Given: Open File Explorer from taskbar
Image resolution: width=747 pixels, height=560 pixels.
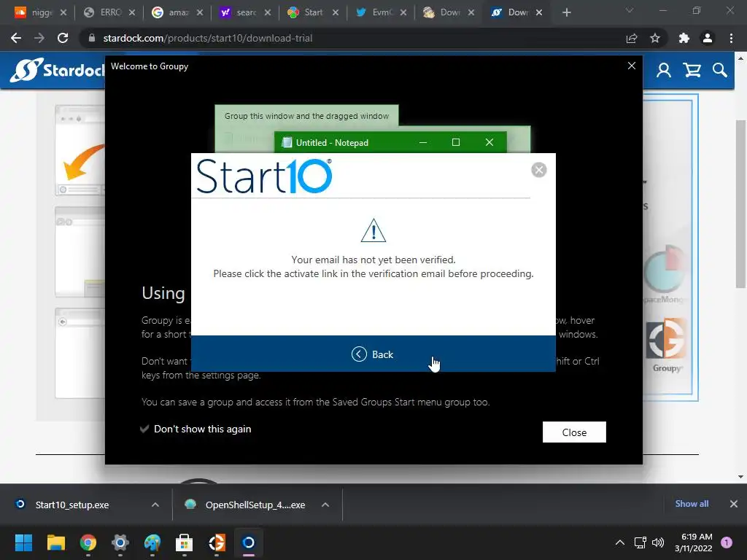Looking at the screenshot, I should [x=55, y=542].
